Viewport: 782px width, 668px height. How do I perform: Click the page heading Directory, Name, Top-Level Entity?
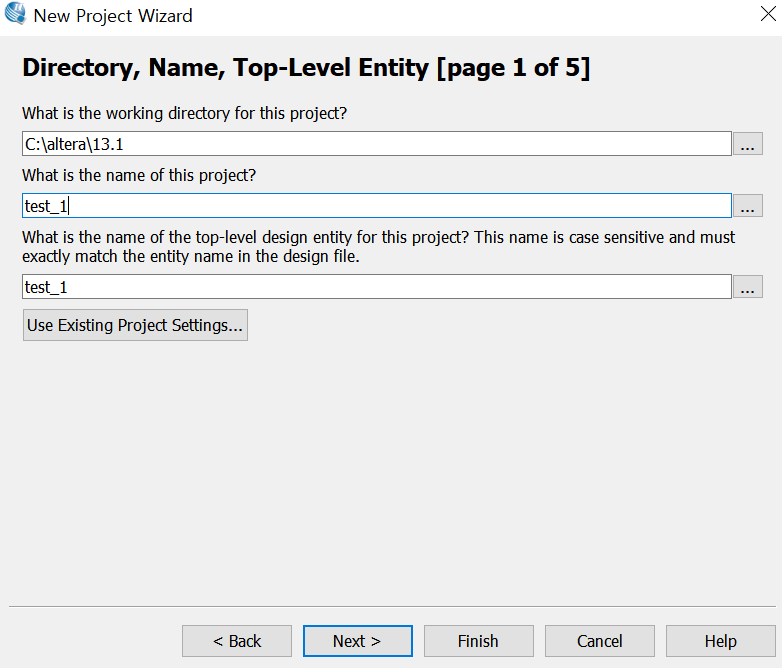tap(306, 68)
